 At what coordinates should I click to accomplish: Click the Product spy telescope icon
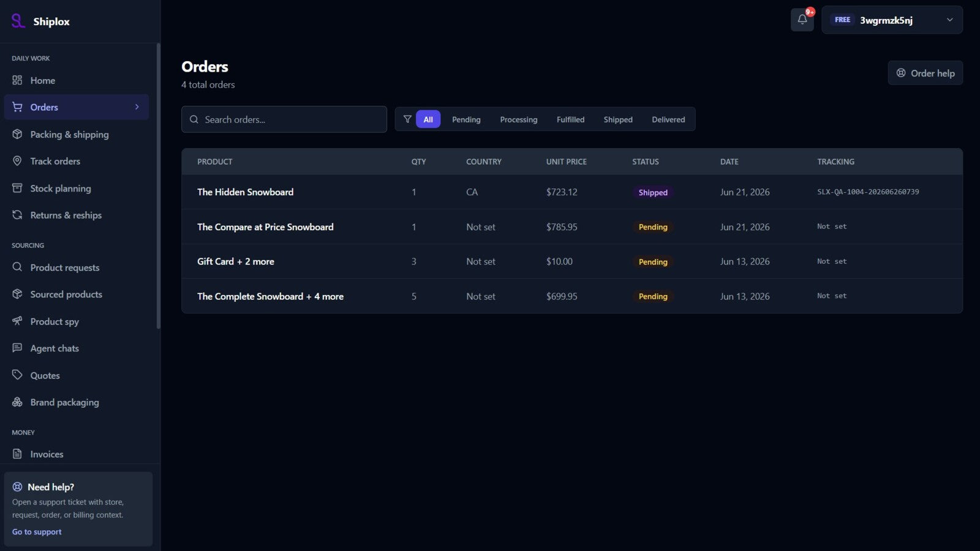[17, 321]
